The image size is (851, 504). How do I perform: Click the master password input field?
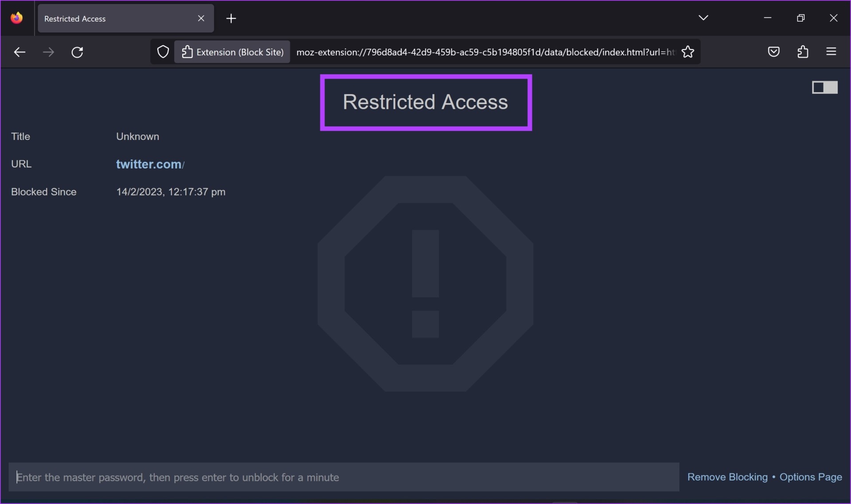click(x=344, y=477)
